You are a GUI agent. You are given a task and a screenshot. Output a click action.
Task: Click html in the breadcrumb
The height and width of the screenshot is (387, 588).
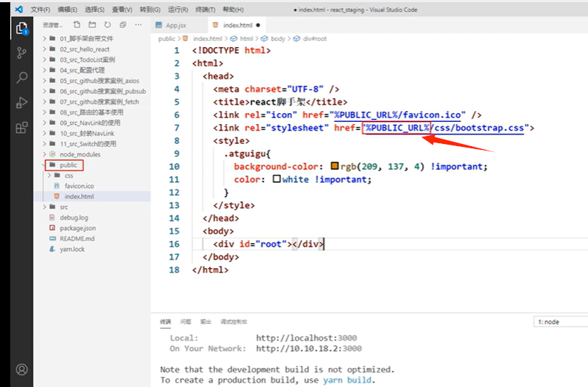[x=247, y=39]
